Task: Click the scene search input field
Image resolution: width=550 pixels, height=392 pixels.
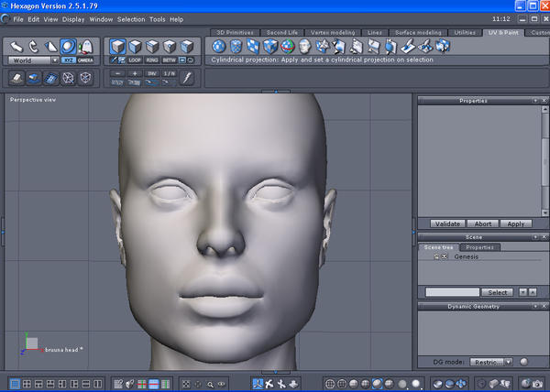Action: coord(452,292)
